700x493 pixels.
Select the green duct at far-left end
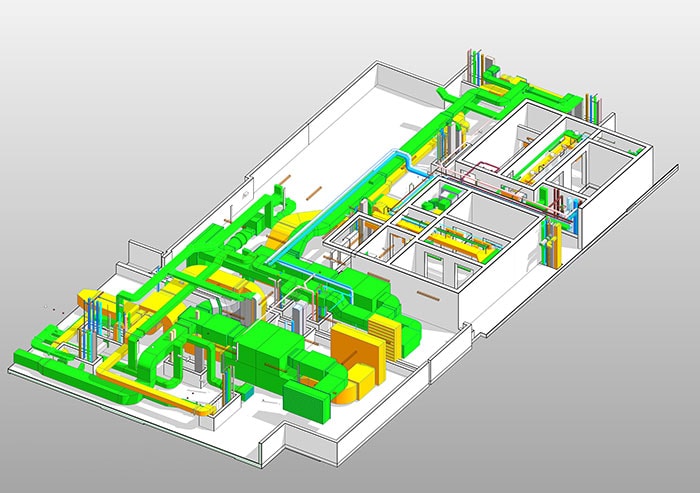30,358
